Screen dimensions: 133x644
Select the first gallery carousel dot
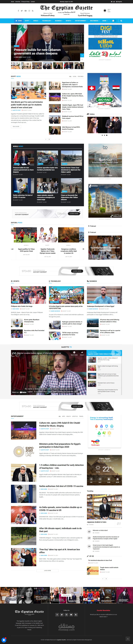[x=102, y=135]
